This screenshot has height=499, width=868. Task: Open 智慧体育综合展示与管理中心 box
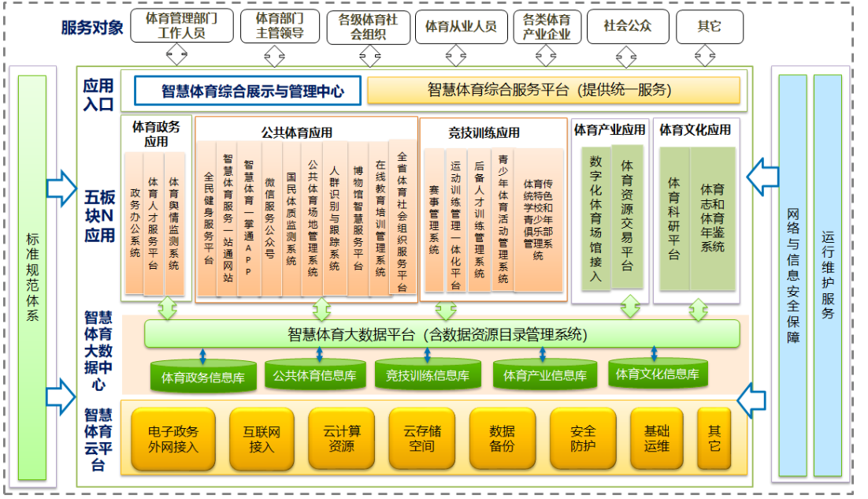point(247,91)
